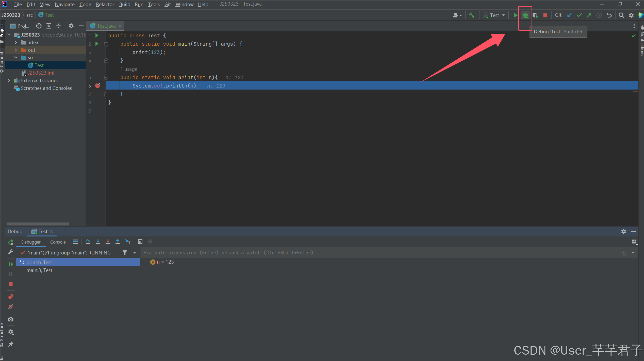Click Force Step Into (red arrow)

(108, 242)
